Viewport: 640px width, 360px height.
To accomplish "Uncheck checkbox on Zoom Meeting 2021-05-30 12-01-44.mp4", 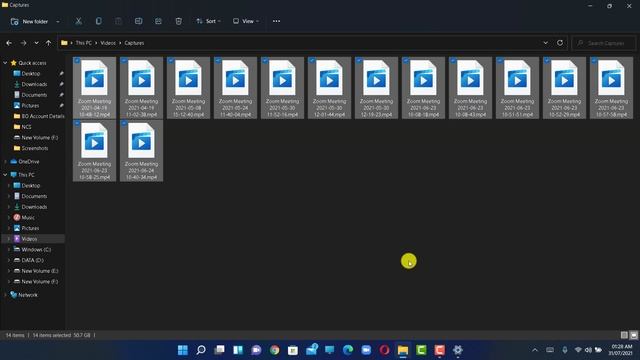I will pyautogui.click(x=312, y=60).
